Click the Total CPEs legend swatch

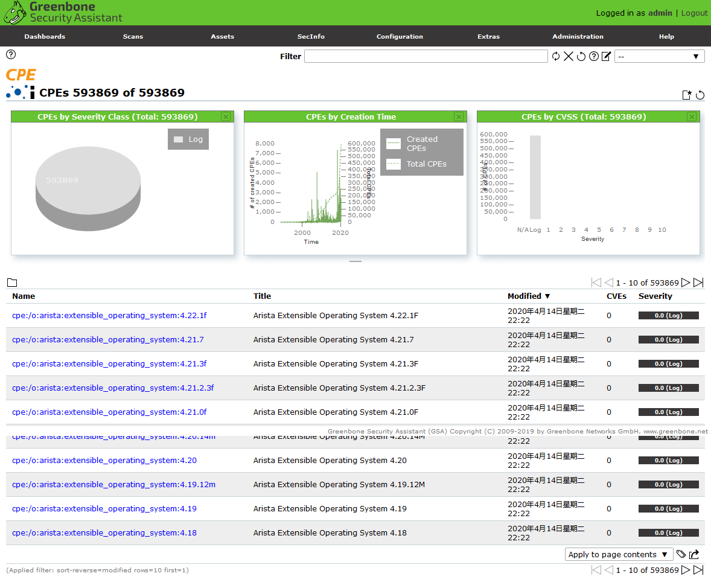pyautogui.click(x=394, y=164)
